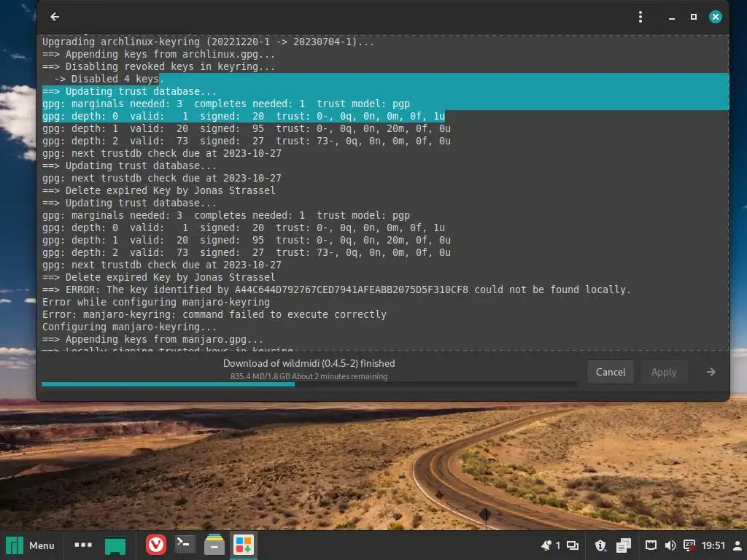Open the clock showing 19:51
The image size is (747, 560).
pyautogui.click(x=713, y=545)
